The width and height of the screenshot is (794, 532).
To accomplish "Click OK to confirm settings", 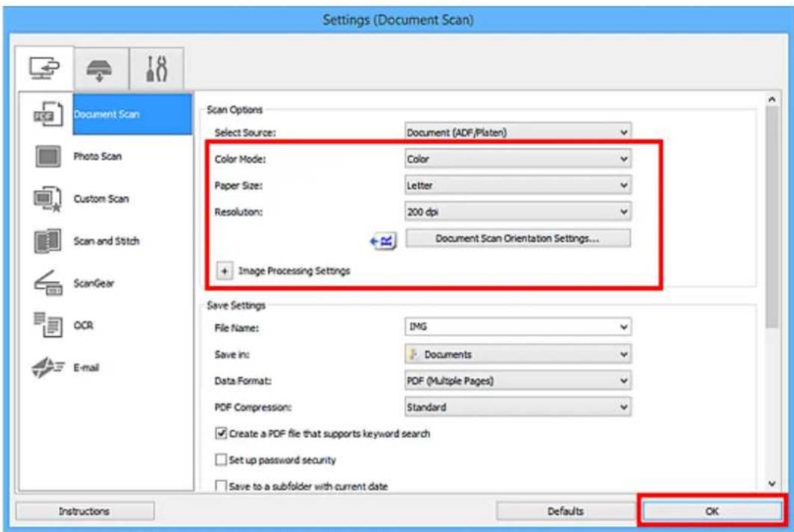I will [712, 511].
